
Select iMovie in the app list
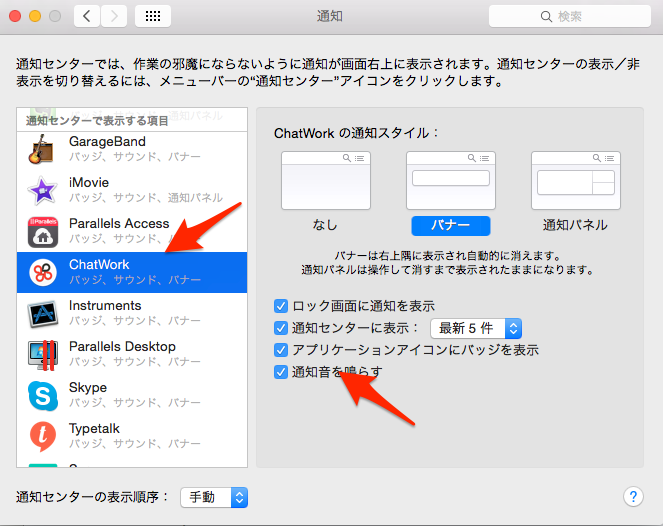[x=132, y=190]
